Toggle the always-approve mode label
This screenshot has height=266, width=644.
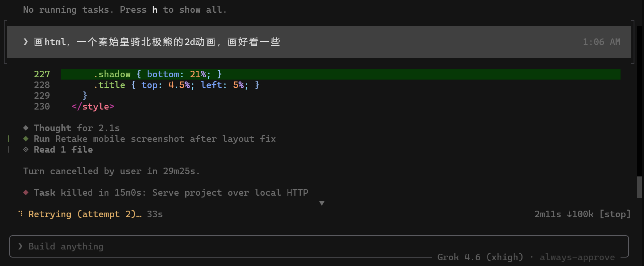click(577, 257)
